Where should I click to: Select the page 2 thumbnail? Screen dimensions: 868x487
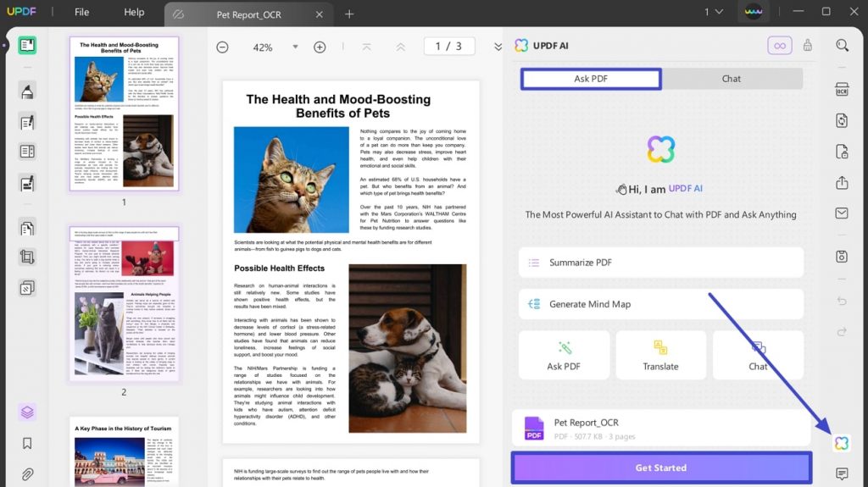click(124, 303)
